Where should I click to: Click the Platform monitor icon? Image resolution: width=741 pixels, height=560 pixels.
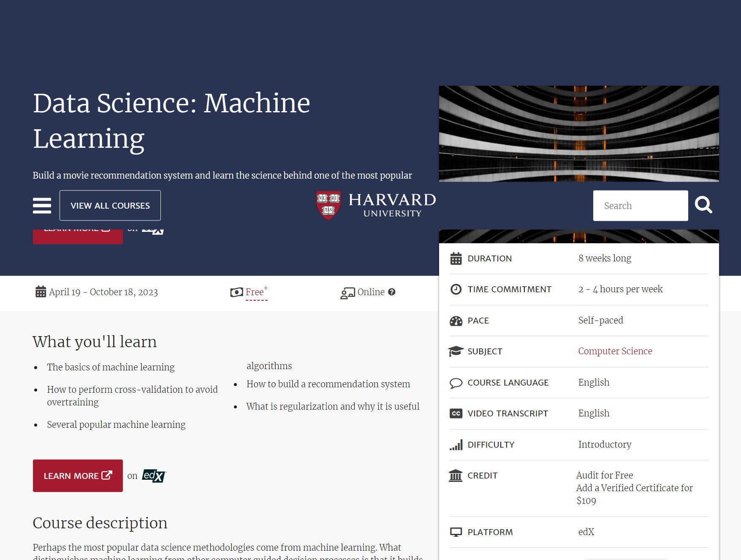coord(456,532)
